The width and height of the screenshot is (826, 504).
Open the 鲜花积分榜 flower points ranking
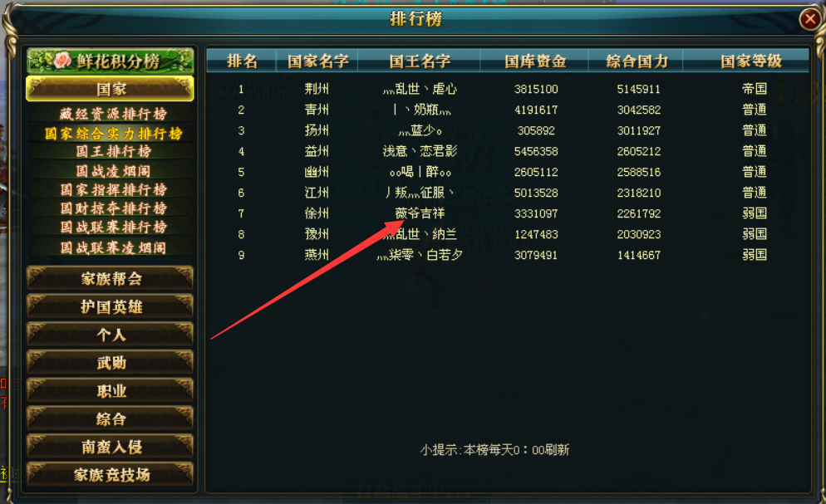coord(111,61)
